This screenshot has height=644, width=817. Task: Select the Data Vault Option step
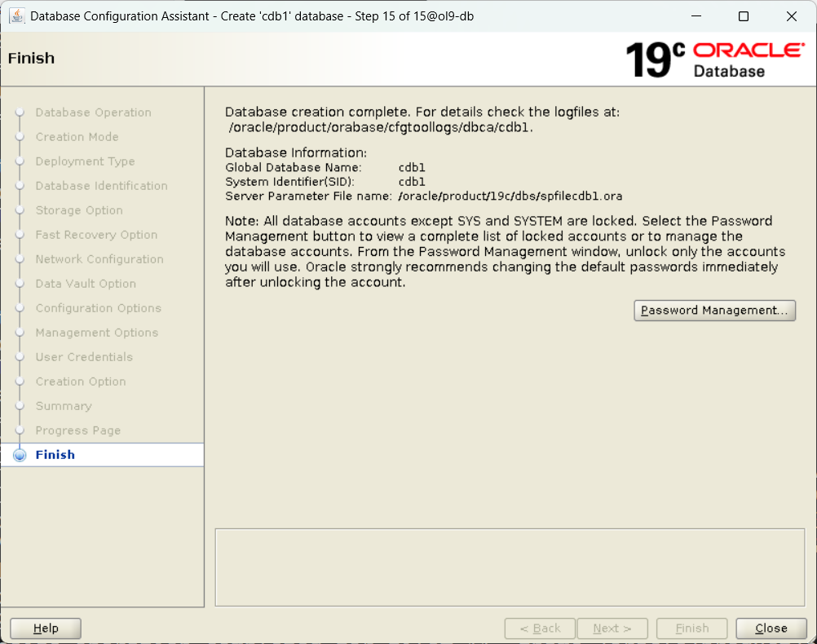click(86, 284)
